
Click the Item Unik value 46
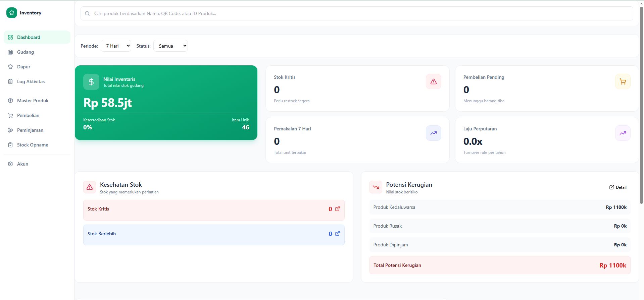tap(246, 127)
